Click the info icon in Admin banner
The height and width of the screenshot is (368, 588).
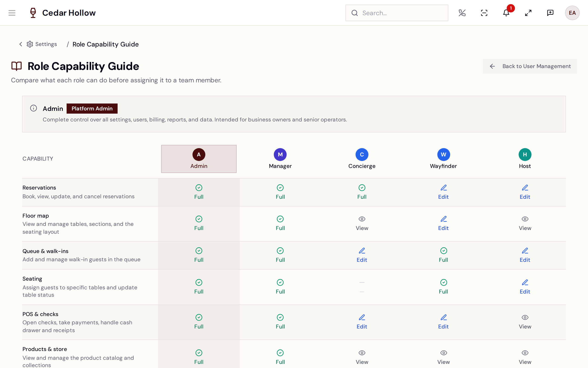pyautogui.click(x=34, y=108)
